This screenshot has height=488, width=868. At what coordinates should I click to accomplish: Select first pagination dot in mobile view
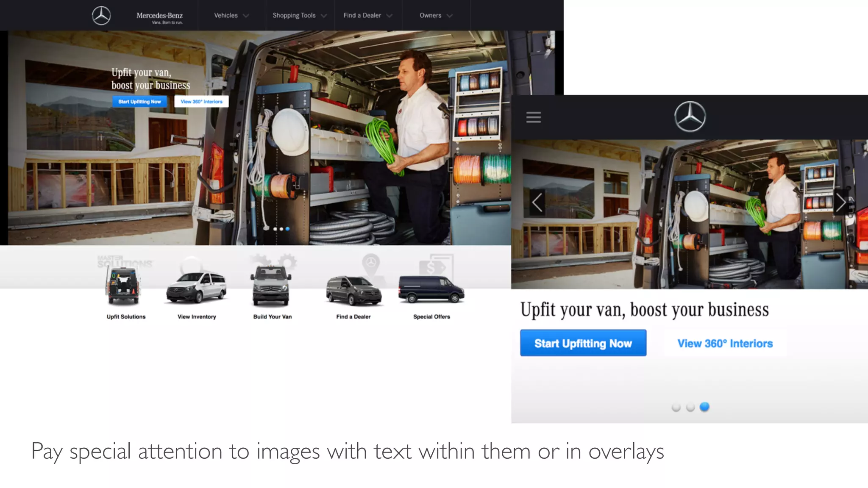coord(676,407)
